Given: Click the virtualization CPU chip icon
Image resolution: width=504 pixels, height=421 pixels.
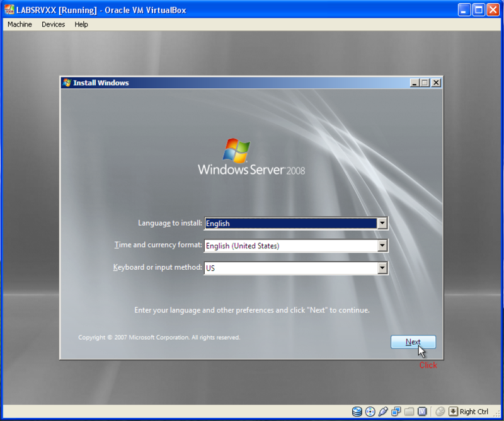Looking at the screenshot, I should (x=423, y=412).
